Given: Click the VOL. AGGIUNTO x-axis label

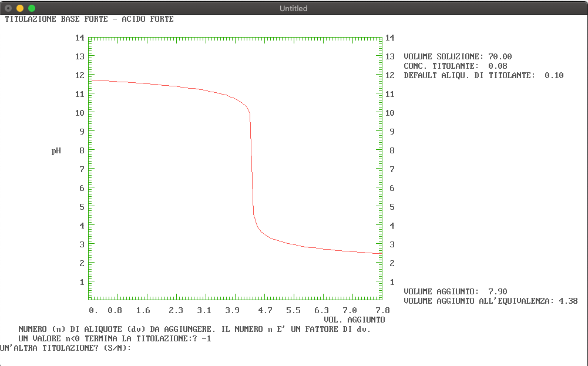Looking at the screenshot, I should (x=354, y=320).
